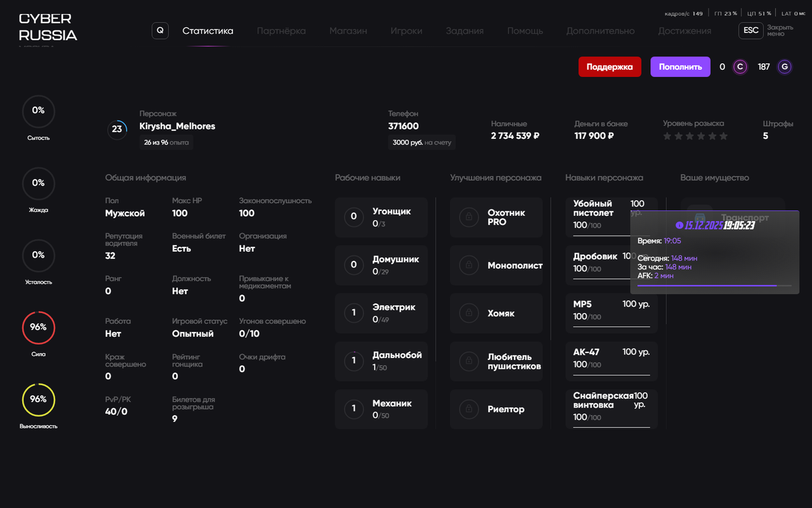
Task: Click the lock icon for Монополист
Action: [469, 265]
